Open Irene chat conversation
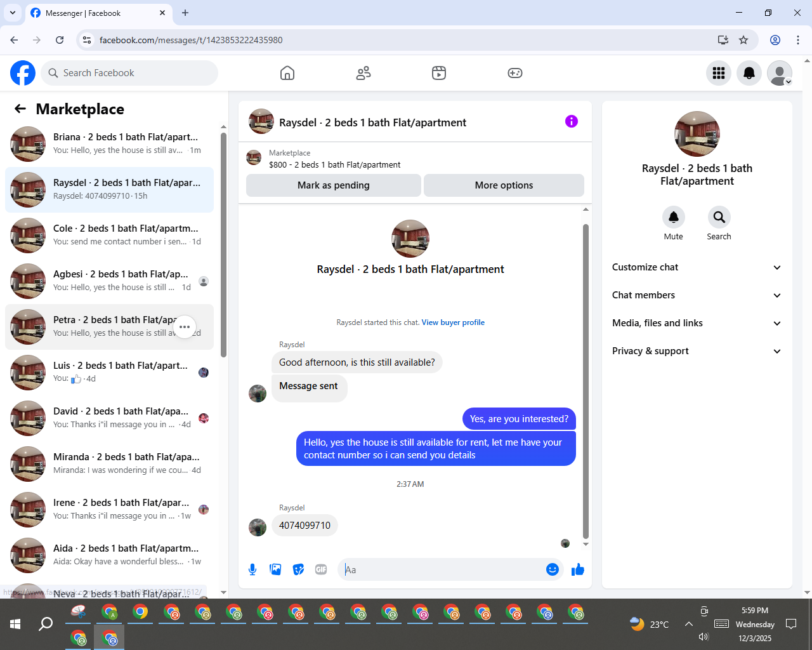The height and width of the screenshot is (650, 812). point(109,510)
